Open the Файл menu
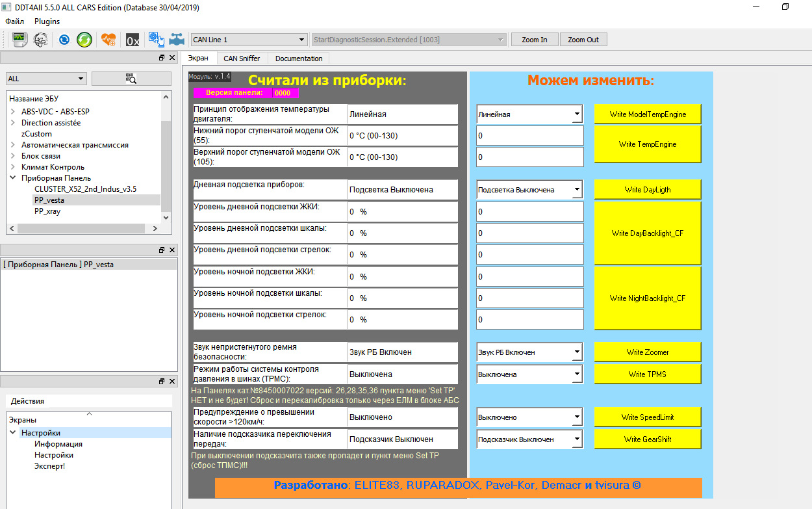This screenshot has height=509, width=812. tap(14, 21)
